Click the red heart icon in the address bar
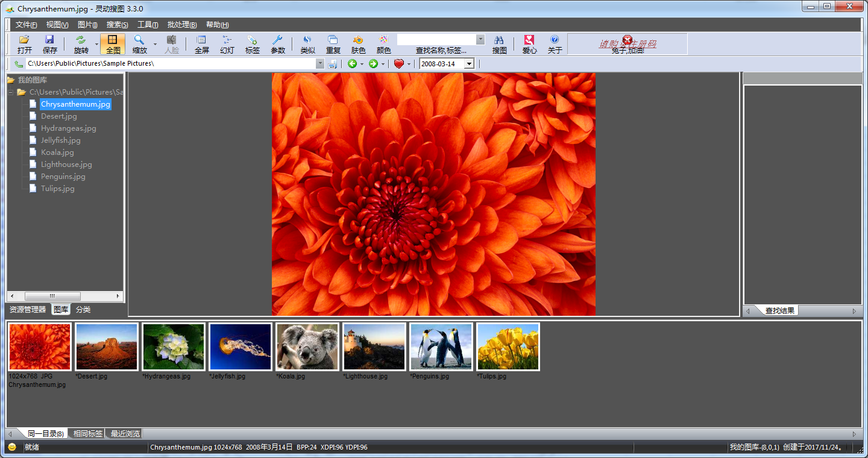This screenshot has width=868, height=458. tap(399, 64)
